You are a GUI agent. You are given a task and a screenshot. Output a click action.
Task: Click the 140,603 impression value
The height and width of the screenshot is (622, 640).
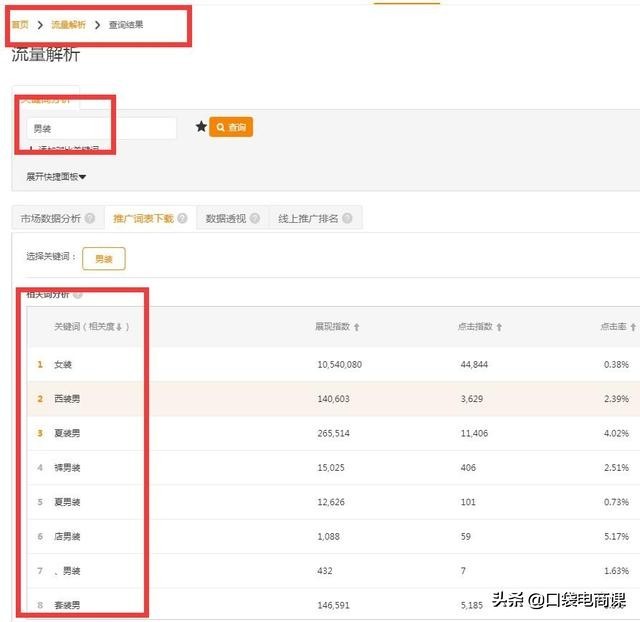(333, 399)
